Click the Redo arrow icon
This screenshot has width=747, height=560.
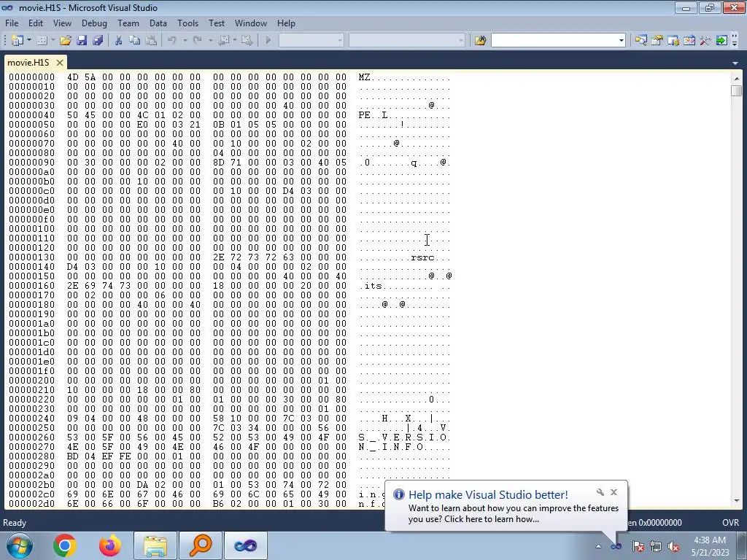197,41
